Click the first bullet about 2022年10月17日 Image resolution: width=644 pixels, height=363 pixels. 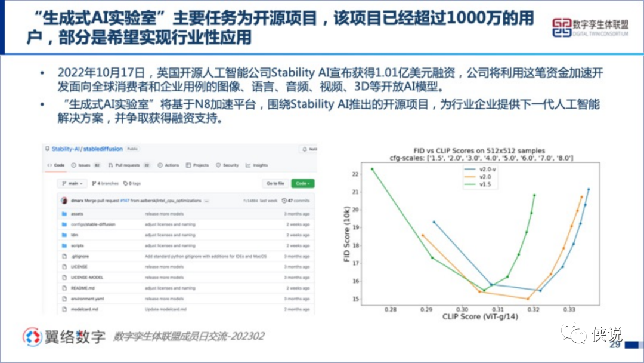(330, 80)
